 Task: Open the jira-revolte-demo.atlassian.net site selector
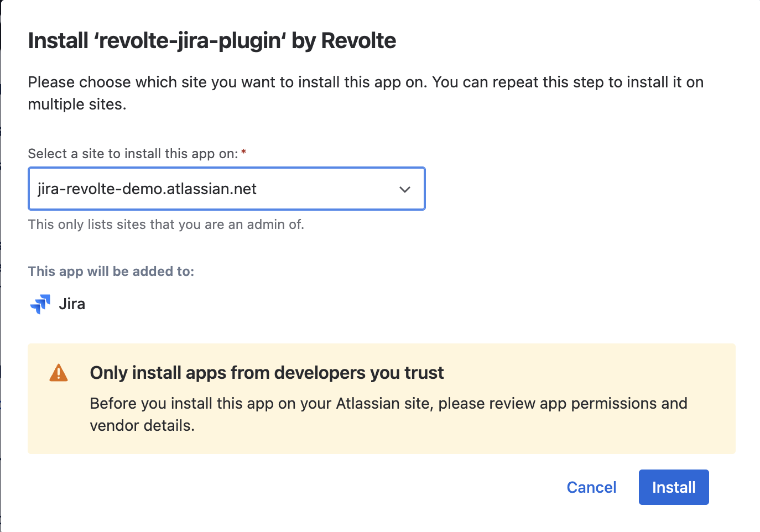227,189
